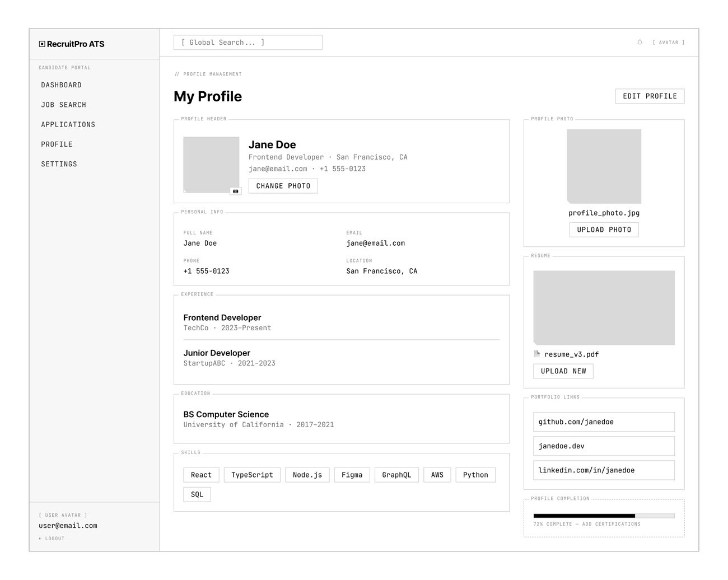Click the camera icon on profile picture
Viewport: 728px width, 580px height.
[236, 191]
